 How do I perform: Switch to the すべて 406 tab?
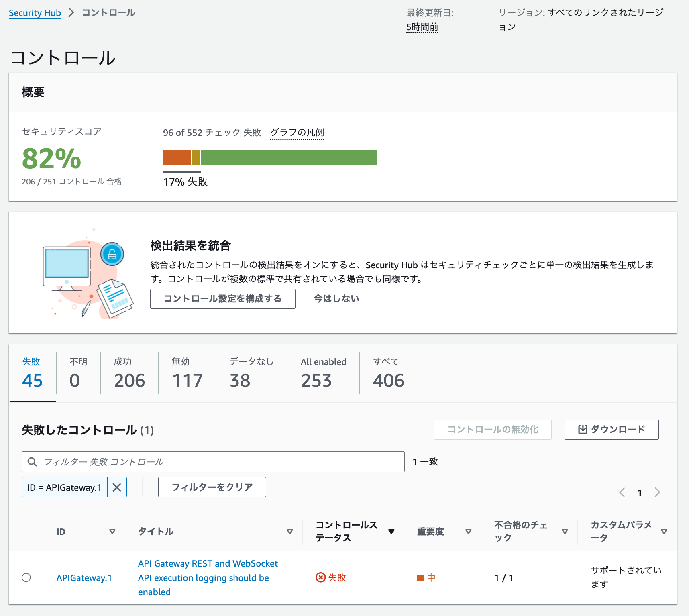(388, 373)
